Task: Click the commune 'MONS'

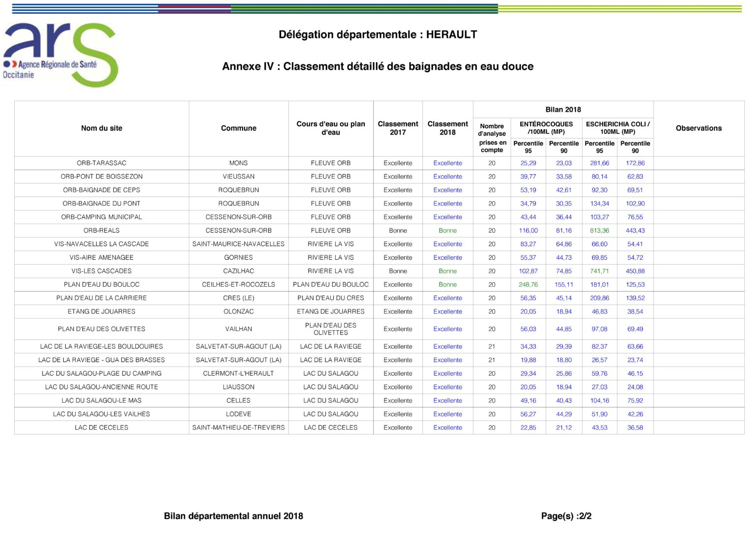Action: point(239,163)
